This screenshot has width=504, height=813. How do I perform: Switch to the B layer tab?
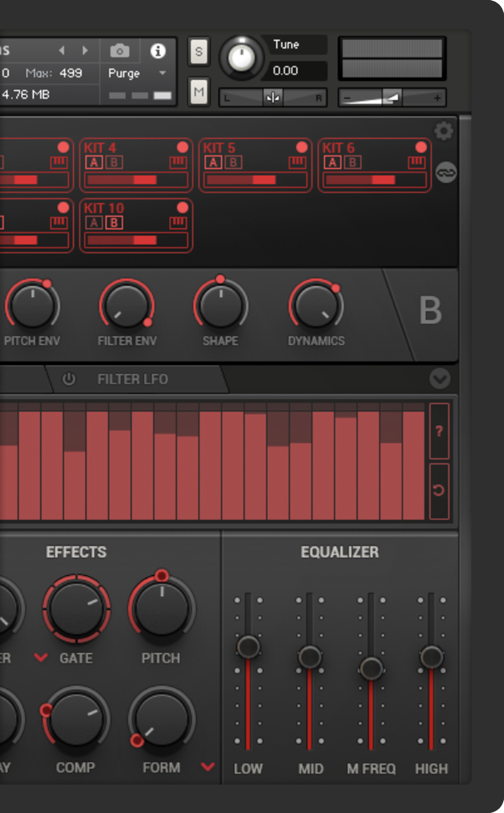430,311
